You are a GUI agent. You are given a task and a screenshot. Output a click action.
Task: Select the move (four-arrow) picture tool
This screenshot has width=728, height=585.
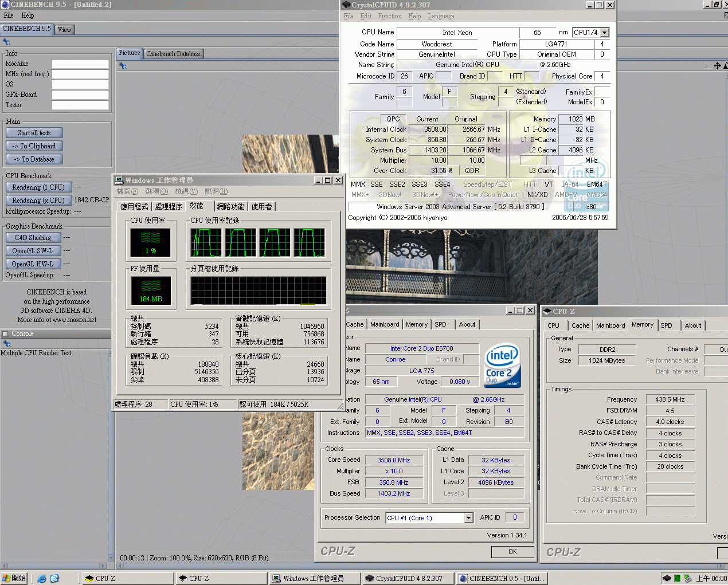(717, 66)
